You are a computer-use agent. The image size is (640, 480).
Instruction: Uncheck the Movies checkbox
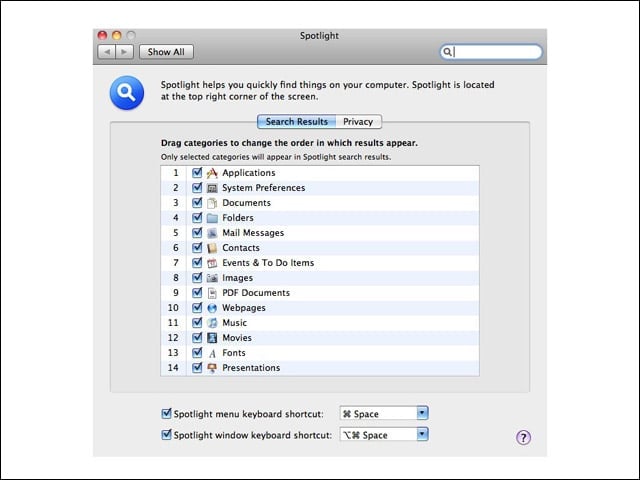pyautogui.click(x=197, y=338)
